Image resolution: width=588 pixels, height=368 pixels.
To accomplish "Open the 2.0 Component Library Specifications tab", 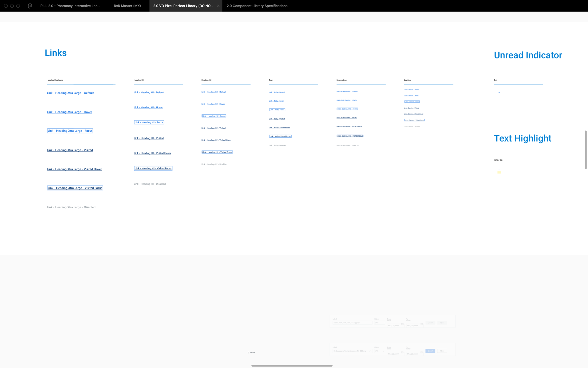I will click(257, 6).
